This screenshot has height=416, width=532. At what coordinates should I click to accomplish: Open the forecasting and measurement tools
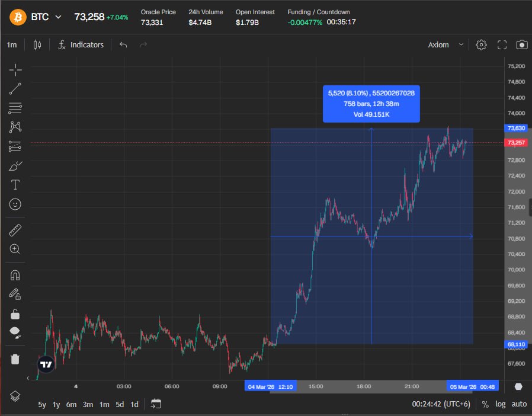pos(15,146)
